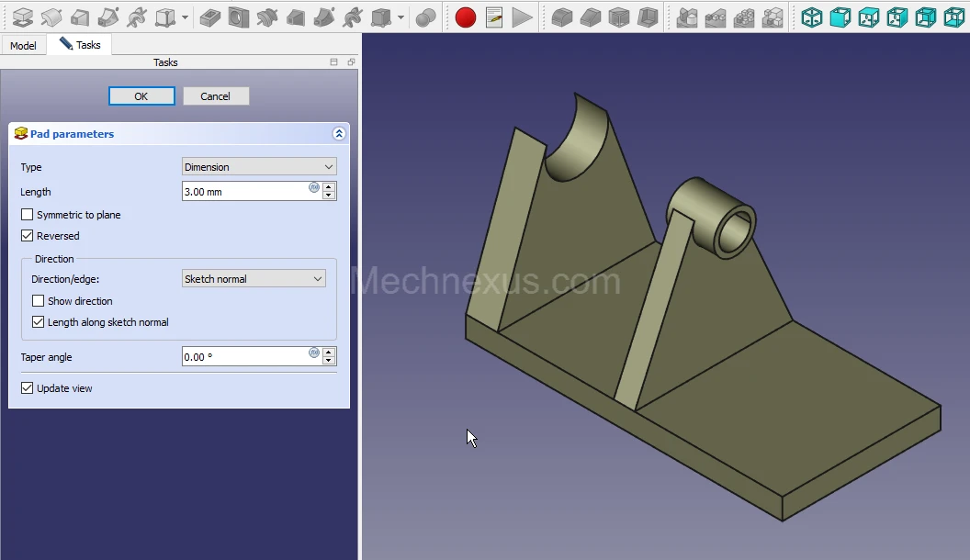Select the Revolution tool icon
The image size is (970, 560).
click(x=51, y=17)
